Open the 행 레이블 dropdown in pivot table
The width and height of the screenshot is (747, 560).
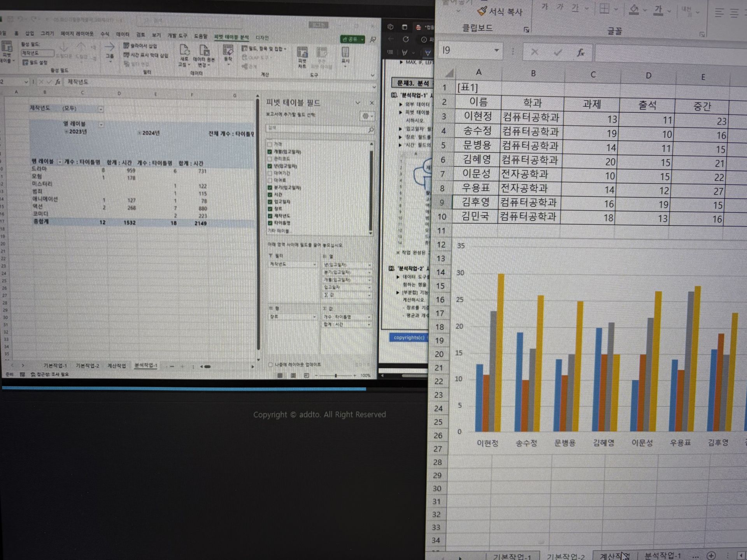tap(60, 162)
